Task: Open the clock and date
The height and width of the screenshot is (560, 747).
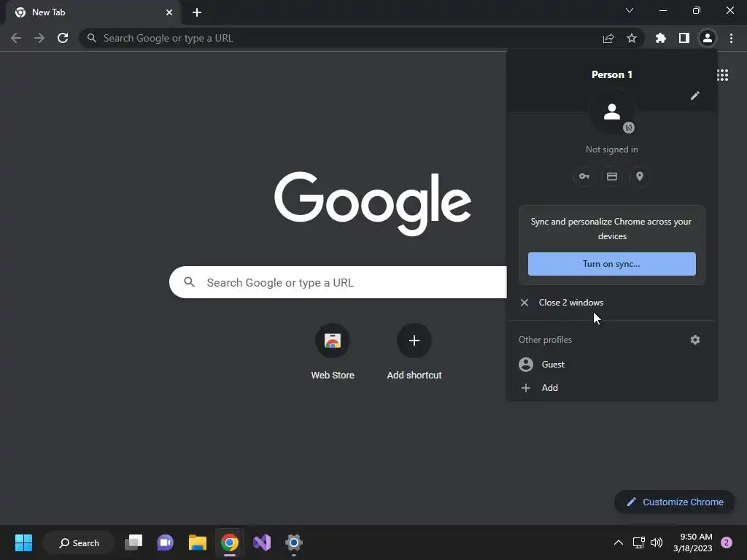Action: (693, 542)
